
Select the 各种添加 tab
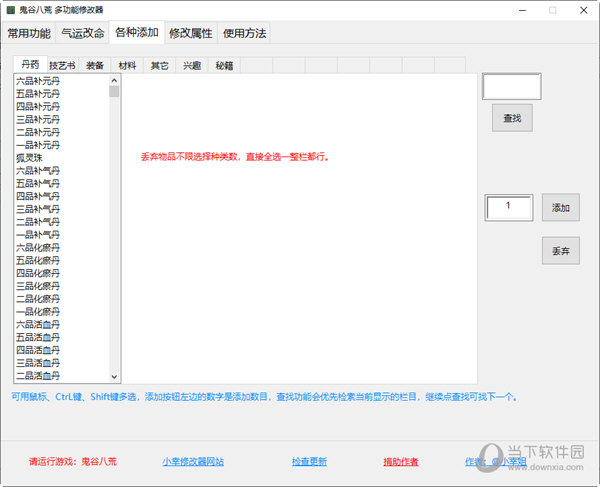(137, 33)
